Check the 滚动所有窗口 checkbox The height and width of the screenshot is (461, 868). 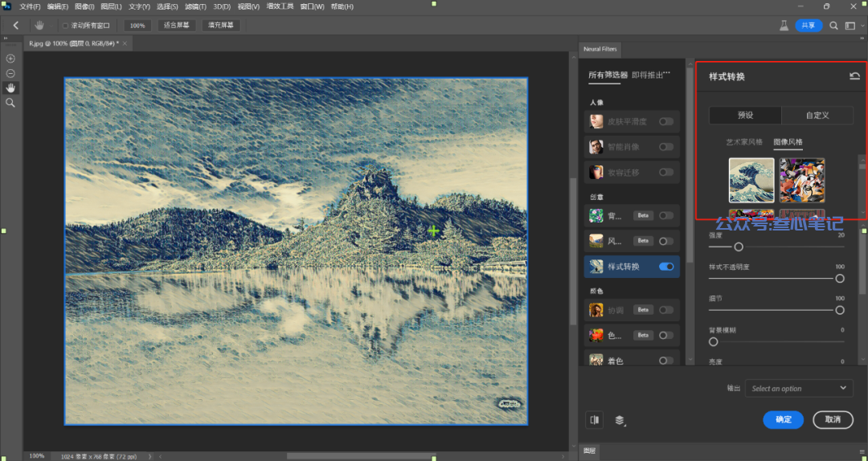(x=65, y=26)
